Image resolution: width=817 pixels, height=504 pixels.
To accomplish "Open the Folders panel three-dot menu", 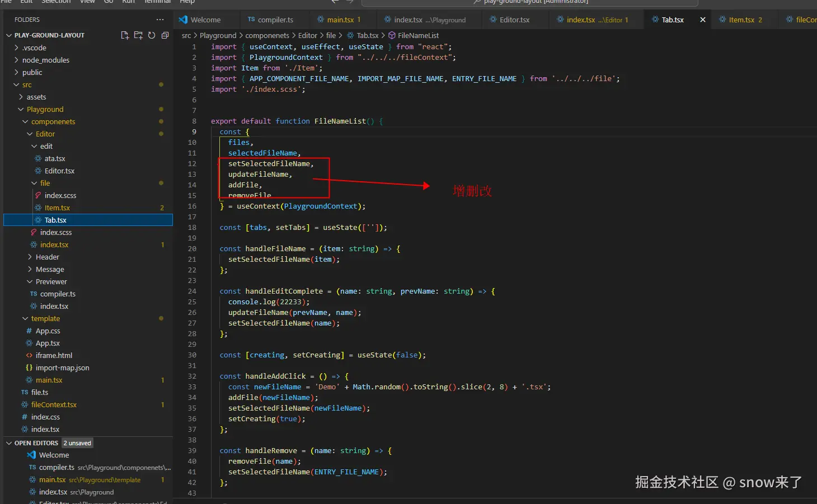I will click(x=160, y=20).
